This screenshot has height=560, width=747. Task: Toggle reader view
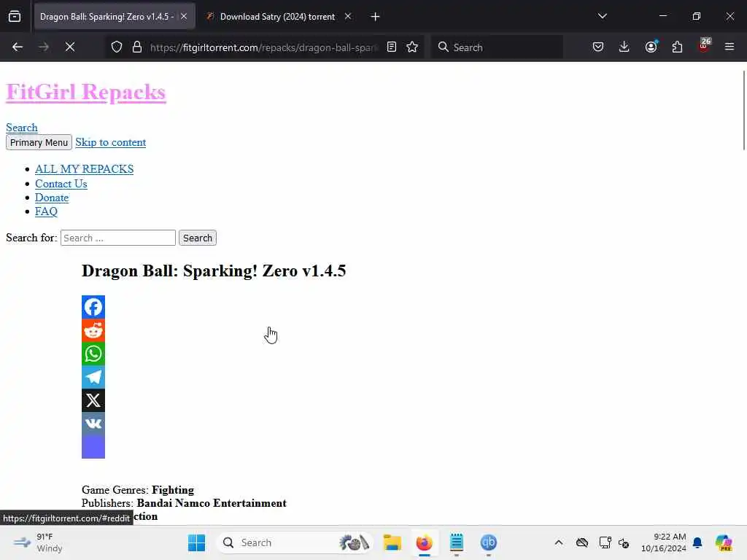392,47
